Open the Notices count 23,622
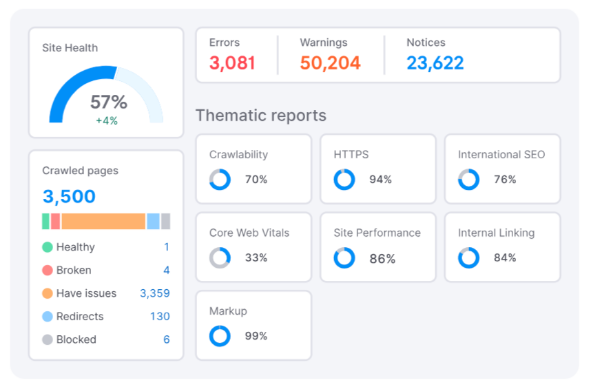The width and height of the screenshot is (591, 391). coord(435,63)
